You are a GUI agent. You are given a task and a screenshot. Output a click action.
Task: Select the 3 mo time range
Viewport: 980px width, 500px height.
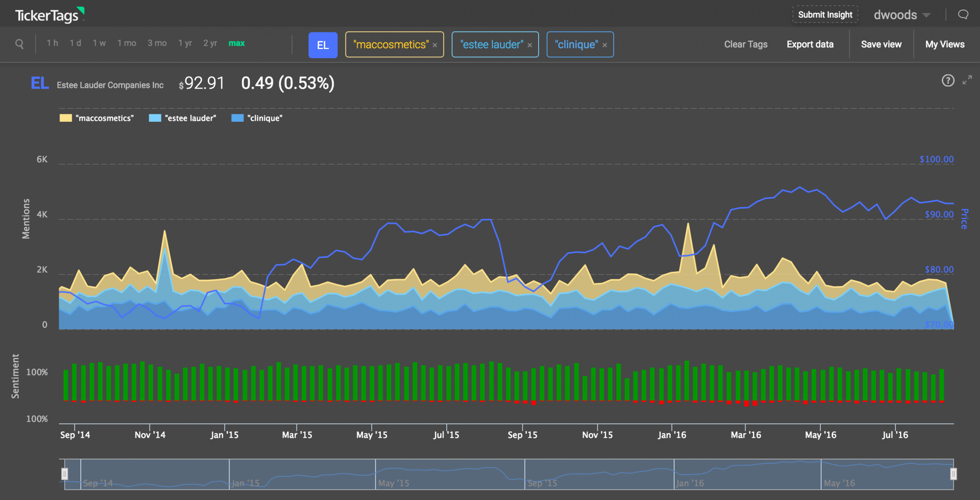click(157, 43)
